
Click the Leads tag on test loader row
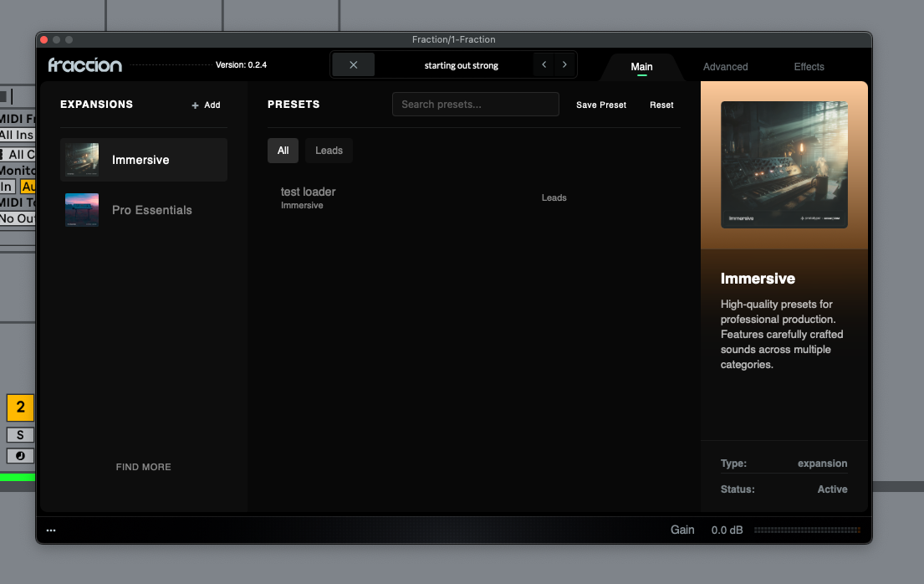[x=554, y=197]
